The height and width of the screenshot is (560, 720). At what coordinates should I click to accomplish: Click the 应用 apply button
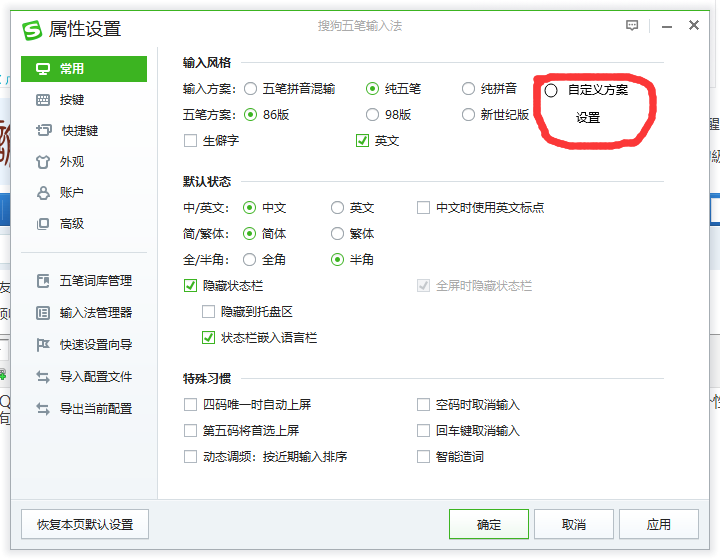658,524
